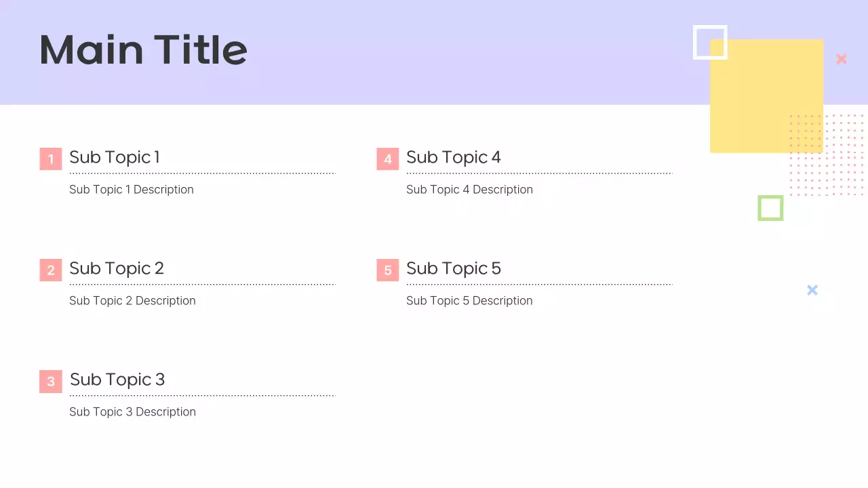The width and height of the screenshot is (868, 488).
Task: Select the Sub Topic 3 Description text
Action: click(x=132, y=412)
